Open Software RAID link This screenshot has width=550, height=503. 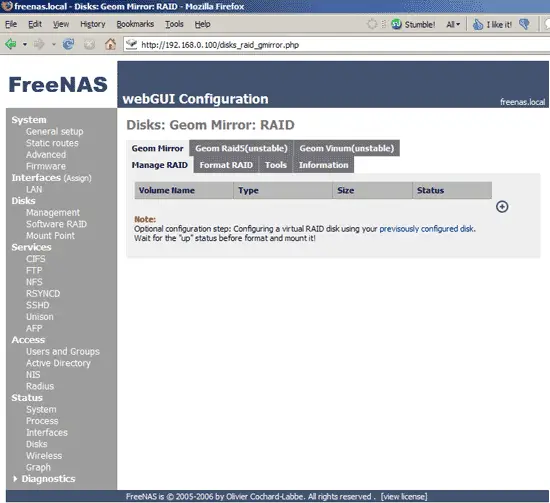56,224
